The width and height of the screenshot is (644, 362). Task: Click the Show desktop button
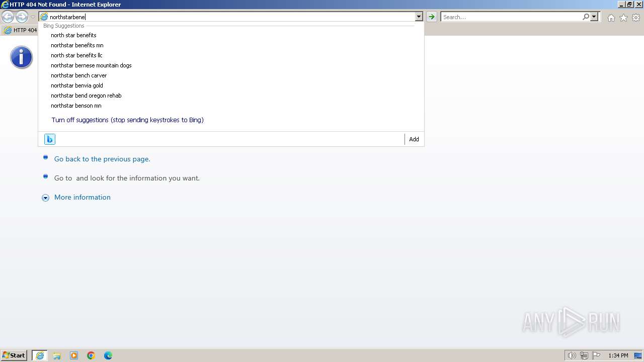(x=638, y=355)
